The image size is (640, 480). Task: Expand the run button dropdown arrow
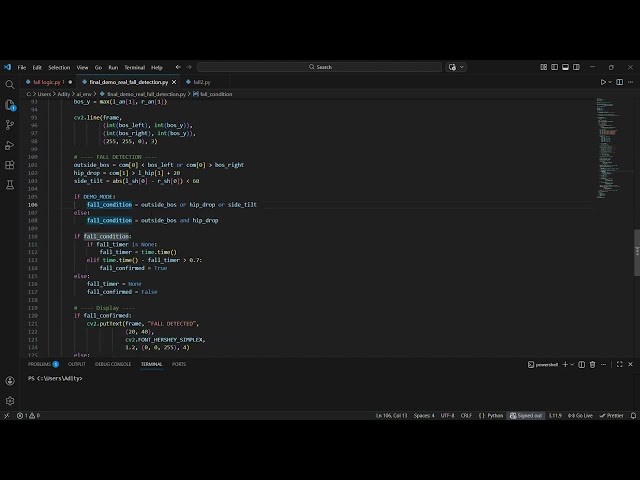610,82
